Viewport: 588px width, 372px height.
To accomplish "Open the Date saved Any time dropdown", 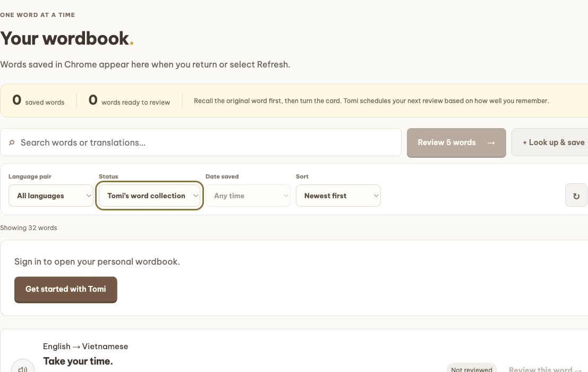I will (x=248, y=196).
